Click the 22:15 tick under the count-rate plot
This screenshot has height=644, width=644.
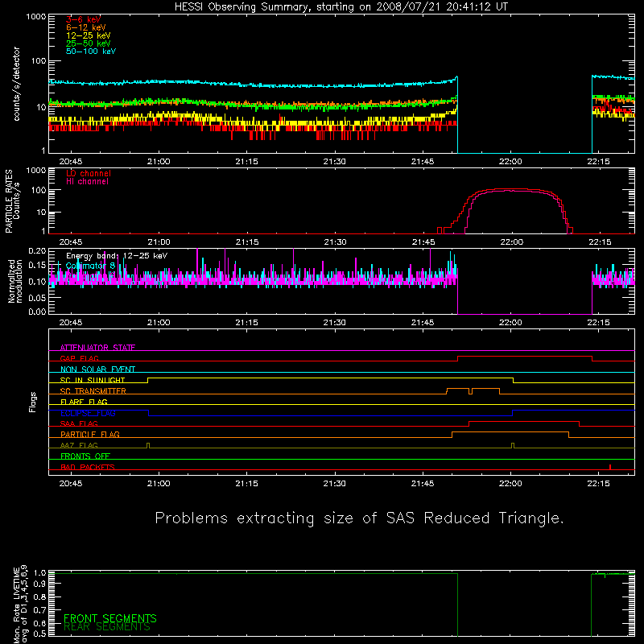point(598,162)
